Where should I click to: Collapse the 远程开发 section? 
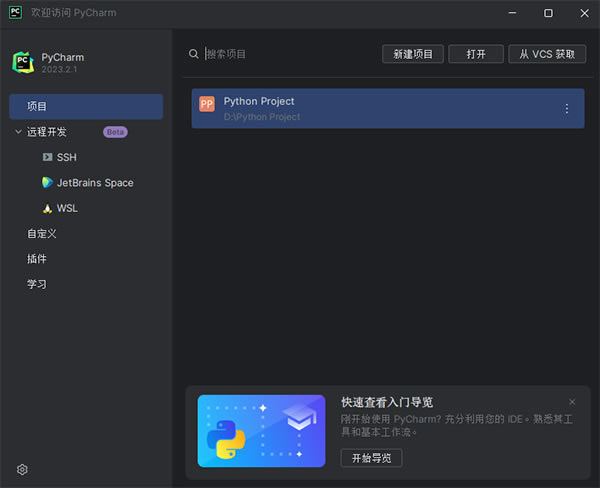tap(18, 132)
